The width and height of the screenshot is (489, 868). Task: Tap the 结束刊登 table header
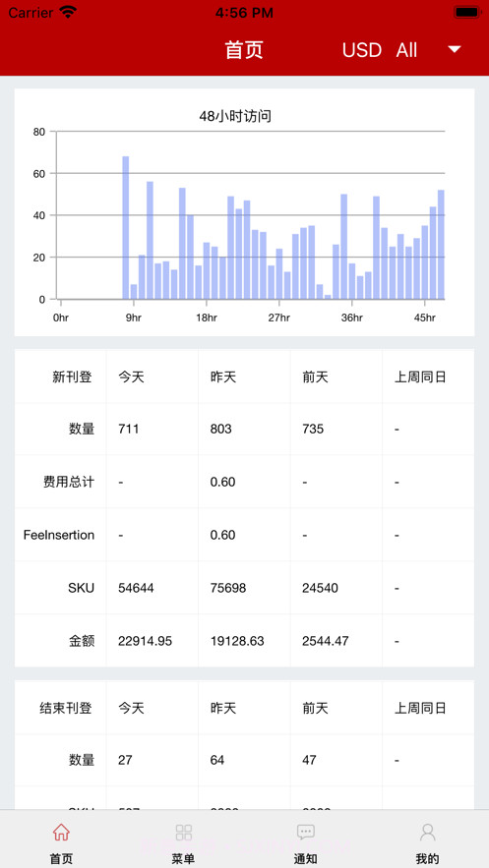click(x=65, y=708)
